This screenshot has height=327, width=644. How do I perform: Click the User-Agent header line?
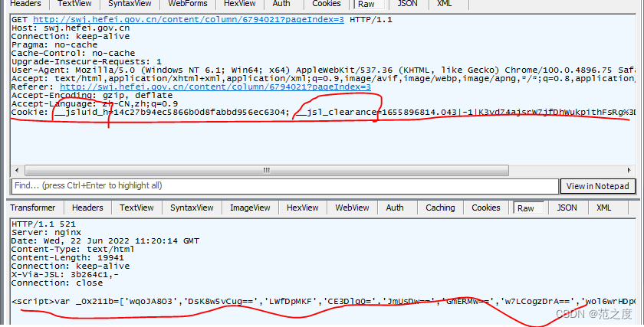[x=323, y=70]
